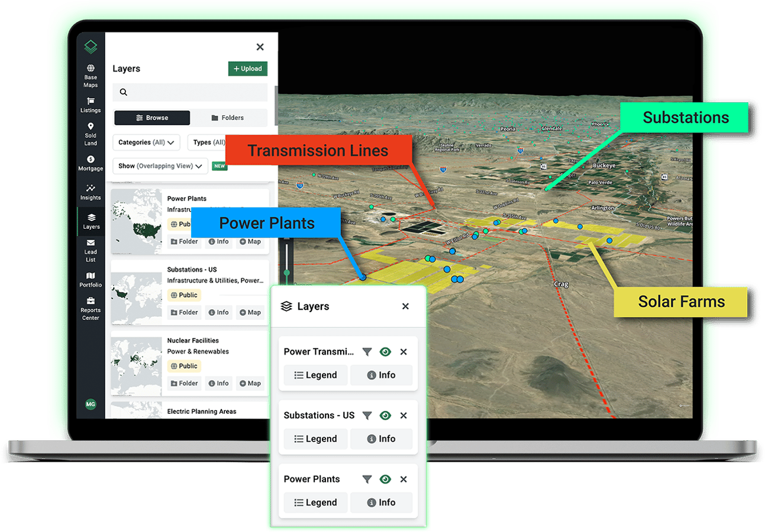Screen dimensions: 765x532
Task: Open Legend for Substations - US layer
Action: [315, 439]
